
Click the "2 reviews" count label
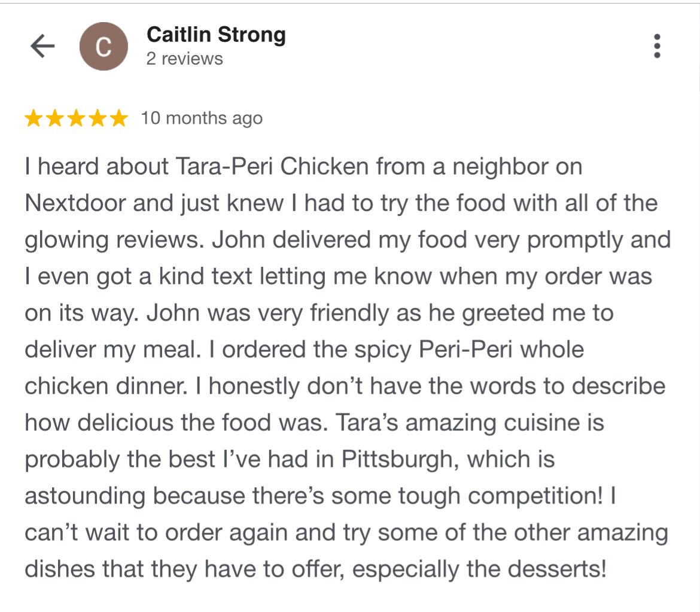pyautogui.click(x=184, y=59)
